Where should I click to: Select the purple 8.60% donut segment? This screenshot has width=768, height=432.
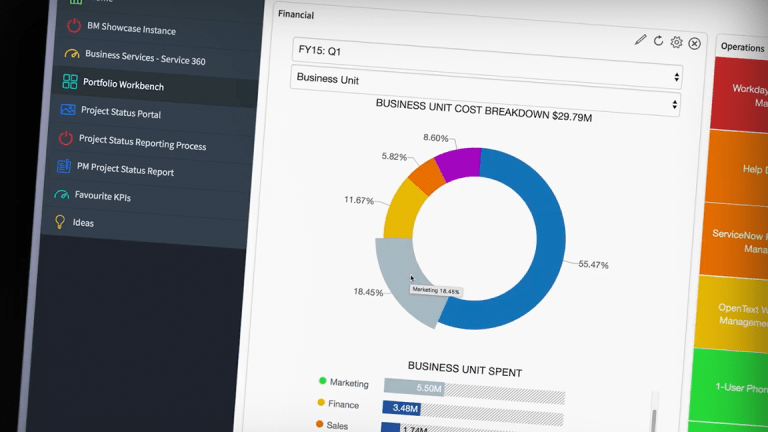point(458,163)
